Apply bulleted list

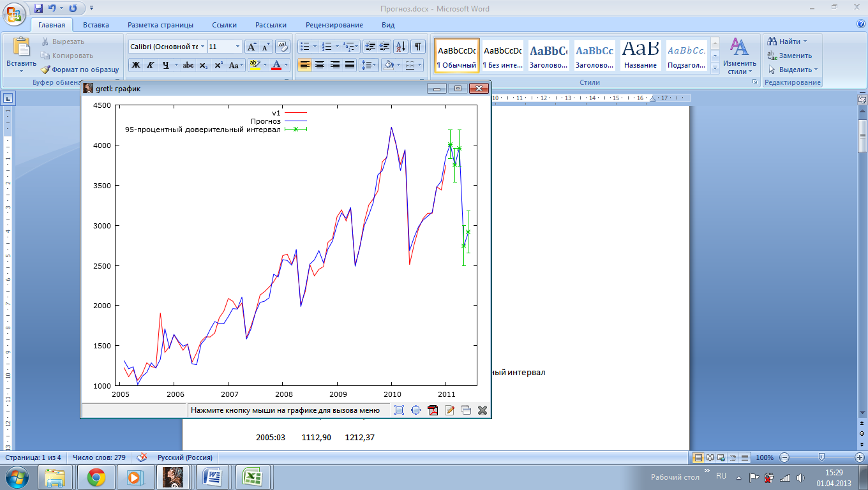tap(304, 47)
